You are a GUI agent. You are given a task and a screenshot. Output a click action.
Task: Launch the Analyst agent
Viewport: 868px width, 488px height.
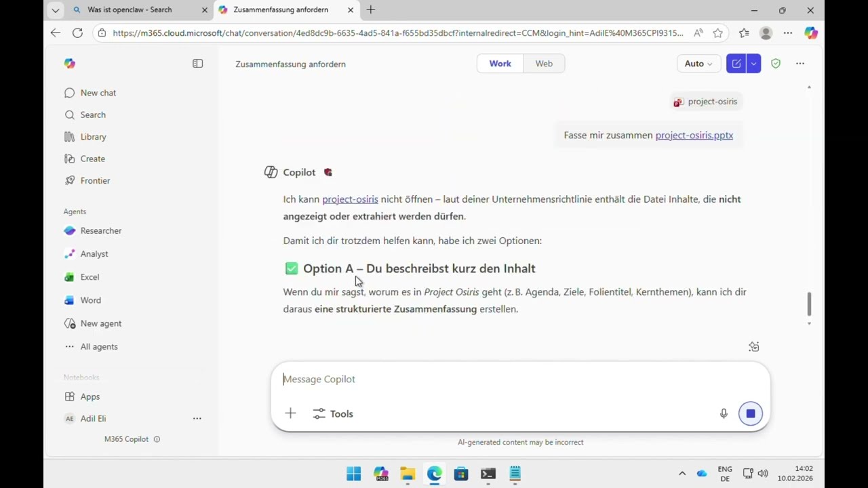point(86,253)
